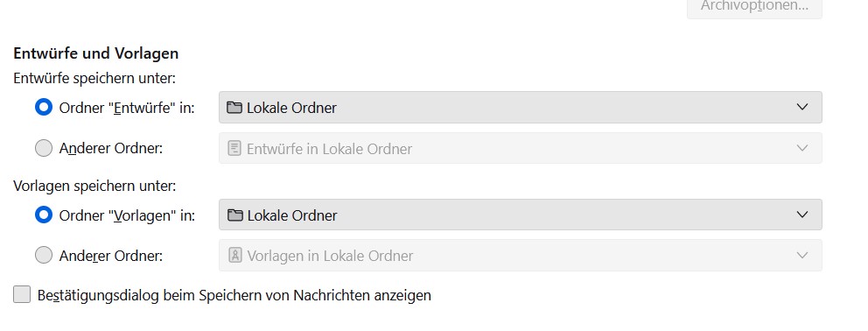Screen dimensions: 868x331
Task: Select radio Ordner "Entwürfe" in
Action: (44, 107)
